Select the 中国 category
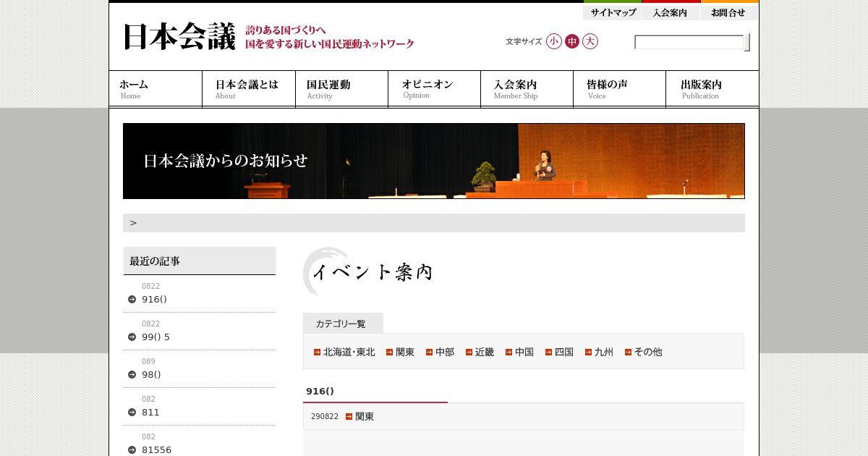Screen dimensions: 868x456 pos(524,352)
